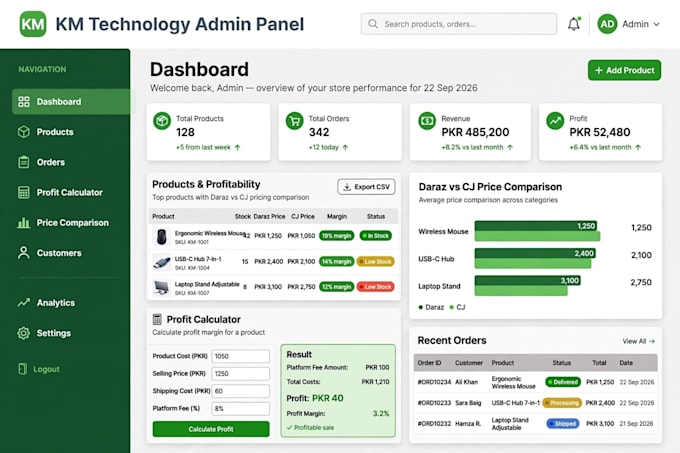Click the Logout door icon

[x=23, y=369]
